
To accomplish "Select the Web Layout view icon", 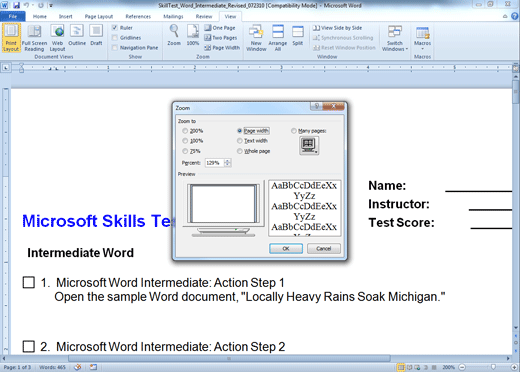I will 58,38.
